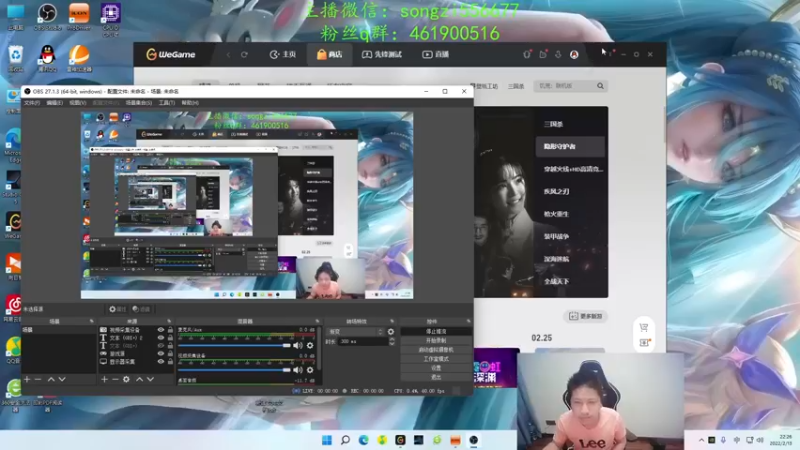
Task: Open the Recycle Bin desktop icon
Action: click(x=16, y=58)
